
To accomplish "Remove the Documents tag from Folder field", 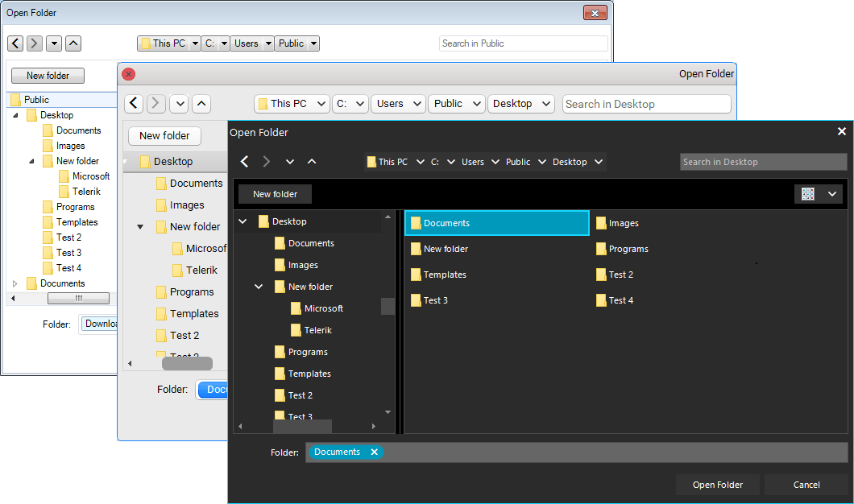I will [374, 452].
